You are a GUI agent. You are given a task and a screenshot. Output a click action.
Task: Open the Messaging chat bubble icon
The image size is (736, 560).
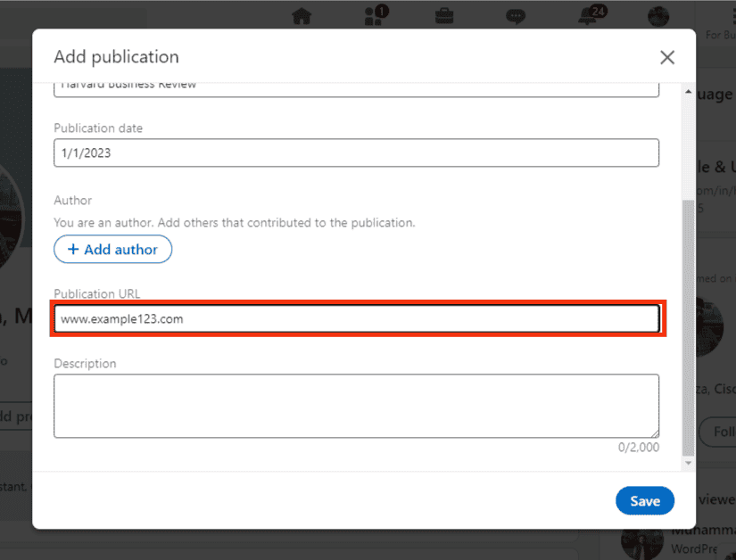tap(515, 16)
